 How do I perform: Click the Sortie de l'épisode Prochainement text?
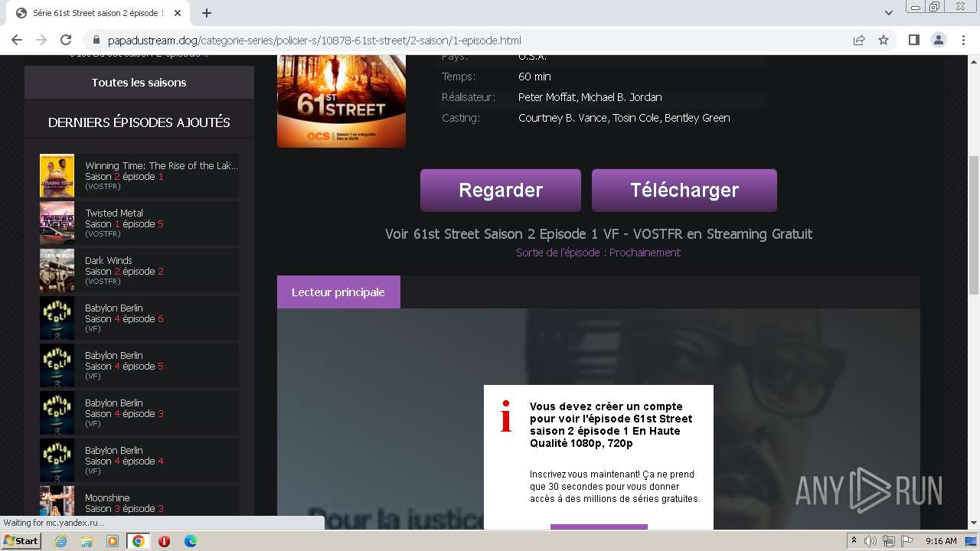point(598,253)
